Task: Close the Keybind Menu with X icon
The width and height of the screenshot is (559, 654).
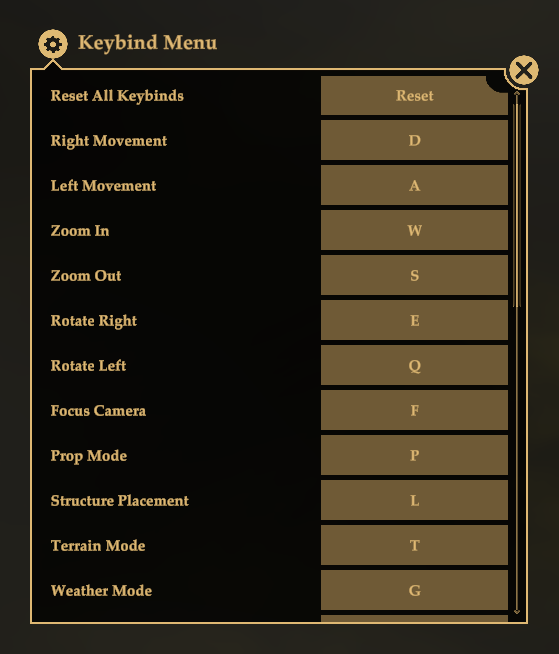Action: [524, 70]
